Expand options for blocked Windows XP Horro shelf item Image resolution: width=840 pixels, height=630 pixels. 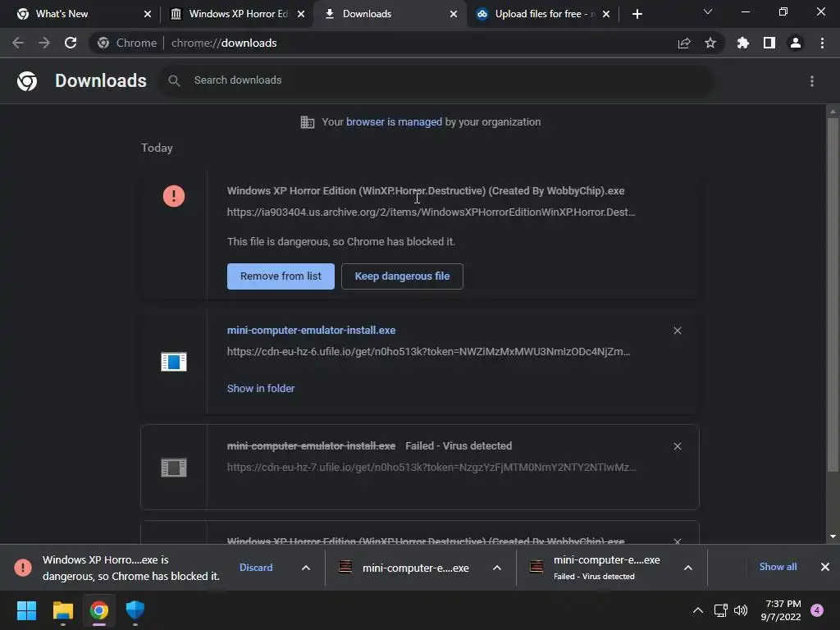click(x=306, y=568)
